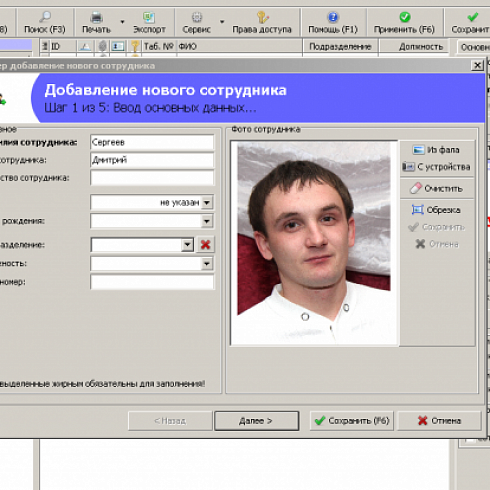Screen dimensions: 490x490
Task: Open the Сервис gear toolbar item
Action: (x=197, y=23)
